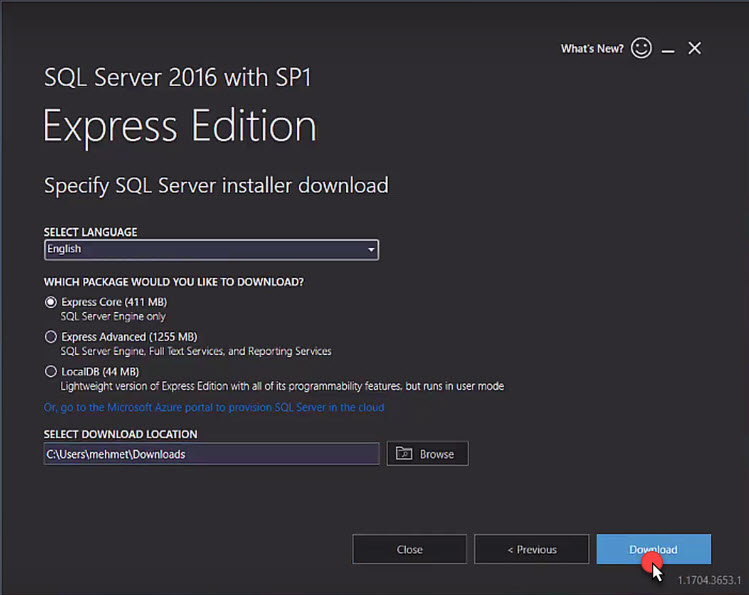Viewport: 749px width, 595px height.
Task: Click the 'SQL Server Engine only' description
Action: pos(113,316)
